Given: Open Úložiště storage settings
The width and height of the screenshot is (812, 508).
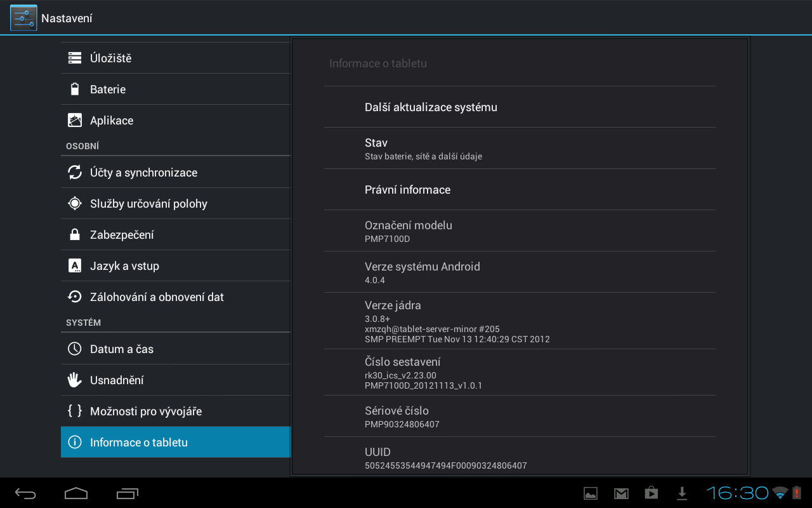Looking at the screenshot, I should coord(175,58).
